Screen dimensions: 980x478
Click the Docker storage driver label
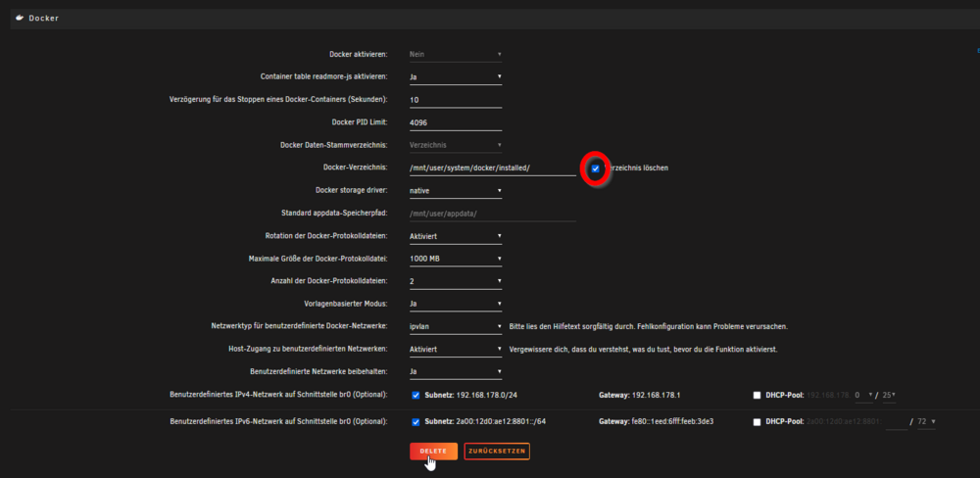(351, 190)
